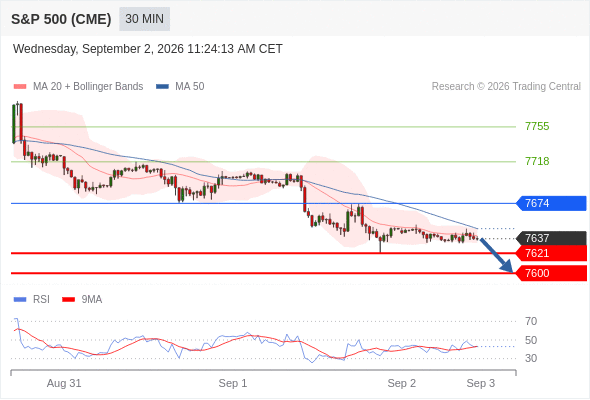Click the S&P 500 (CME) title
The height and width of the screenshot is (400, 590).
click(61, 19)
